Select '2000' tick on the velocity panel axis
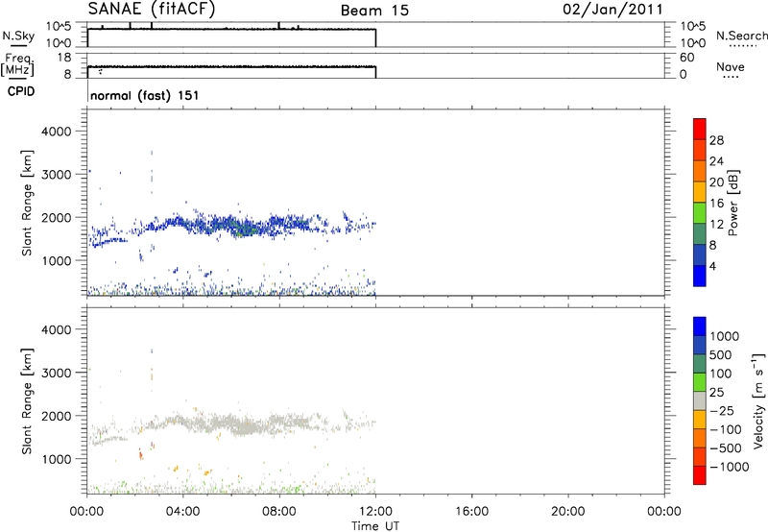 pos(56,416)
